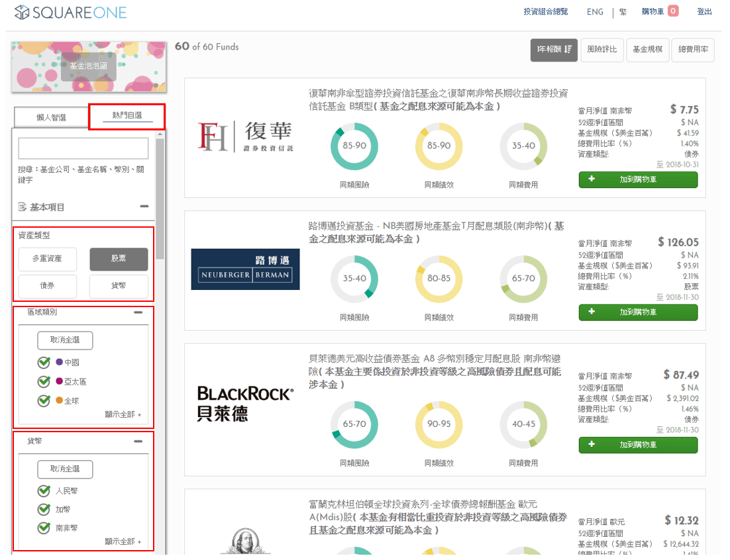
Task: Switch language to 繁
Action: coord(623,12)
